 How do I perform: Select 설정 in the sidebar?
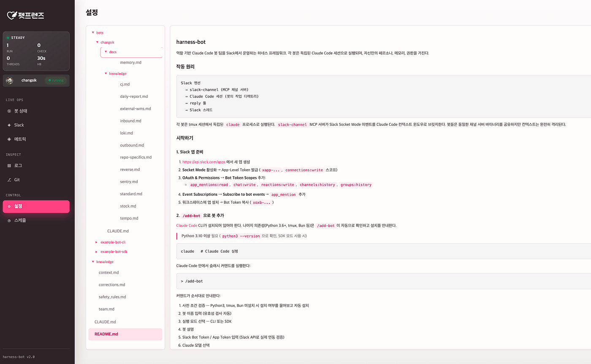click(x=36, y=206)
